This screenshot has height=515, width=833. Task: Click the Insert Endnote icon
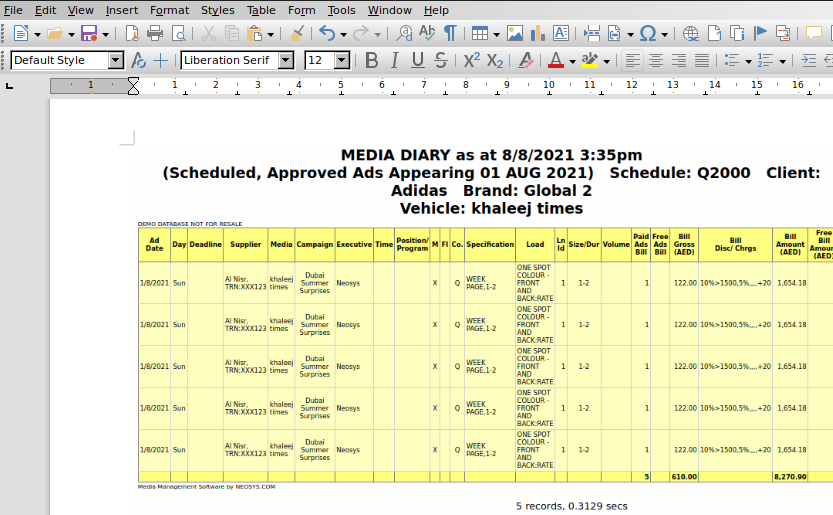coord(737,33)
